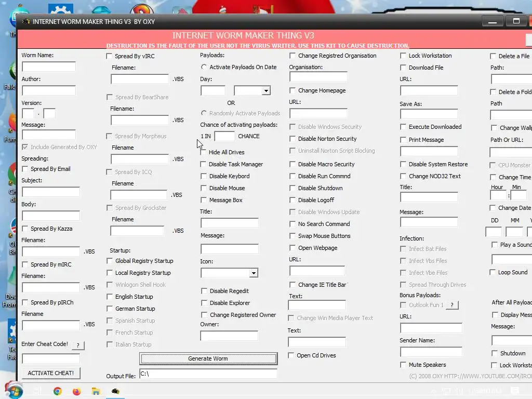Image resolution: width=532 pixels, height=399 pixels.
Task: Expand the Icon dropdown list
Action: point(254,273)
